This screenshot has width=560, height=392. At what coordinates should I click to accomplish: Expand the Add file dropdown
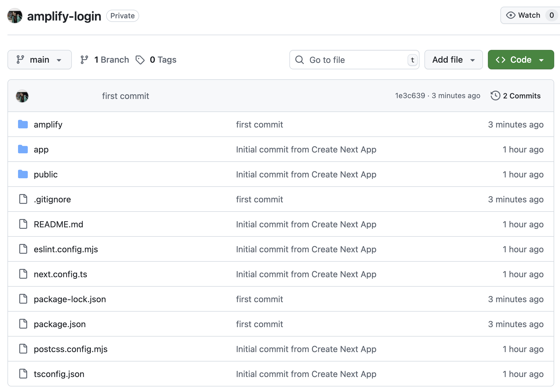453,60
